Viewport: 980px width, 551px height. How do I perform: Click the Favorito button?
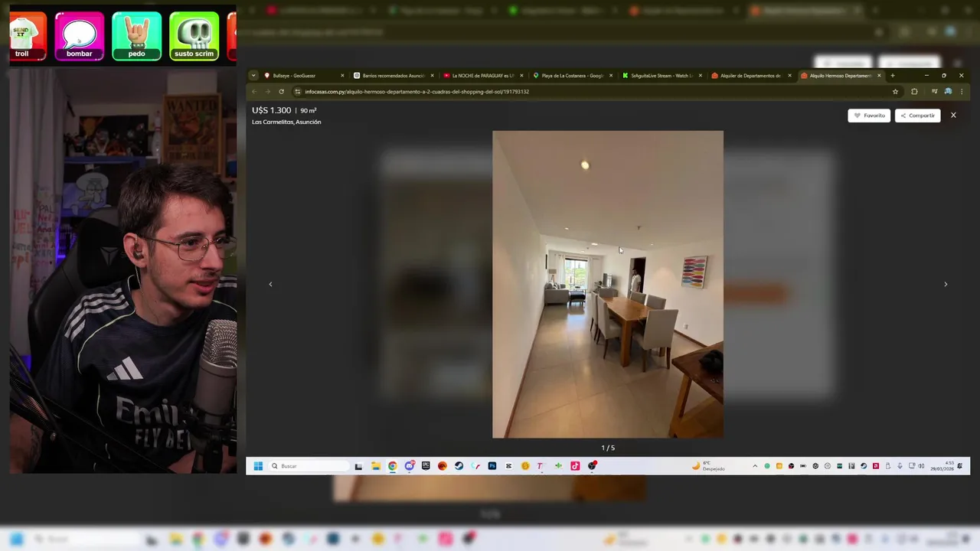pos(869,116)
